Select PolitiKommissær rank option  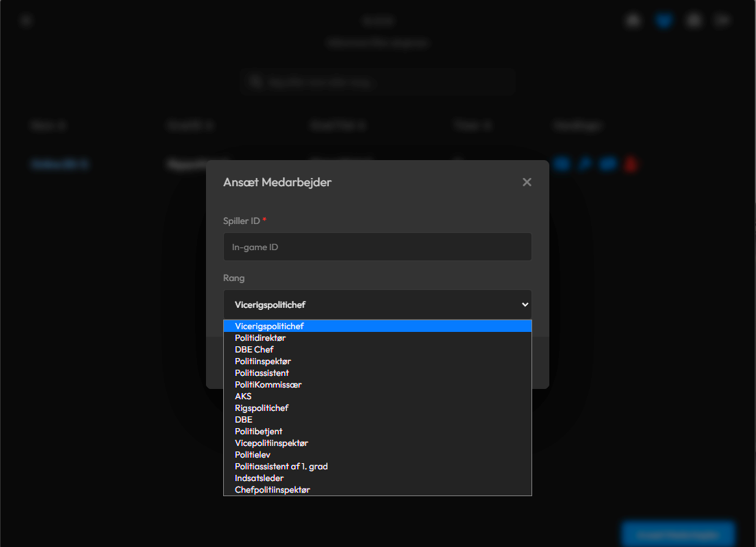point(378,384)
